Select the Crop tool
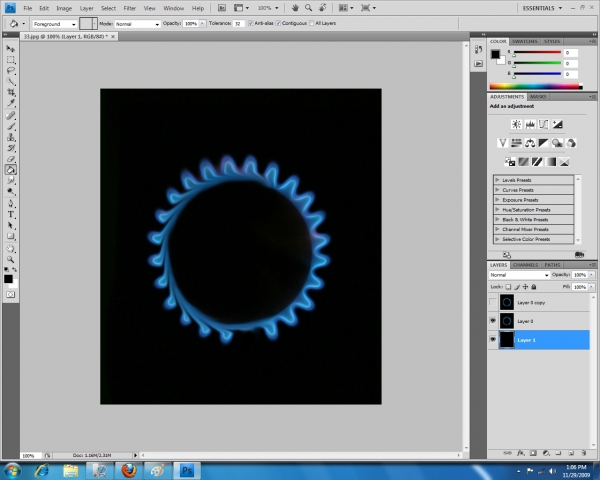 (x=11, y=92)
